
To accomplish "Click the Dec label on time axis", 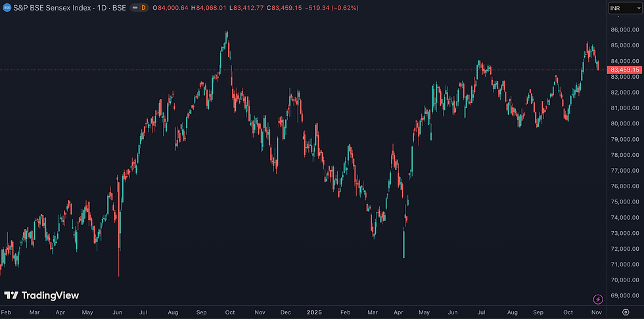I will tap(285, 312).
